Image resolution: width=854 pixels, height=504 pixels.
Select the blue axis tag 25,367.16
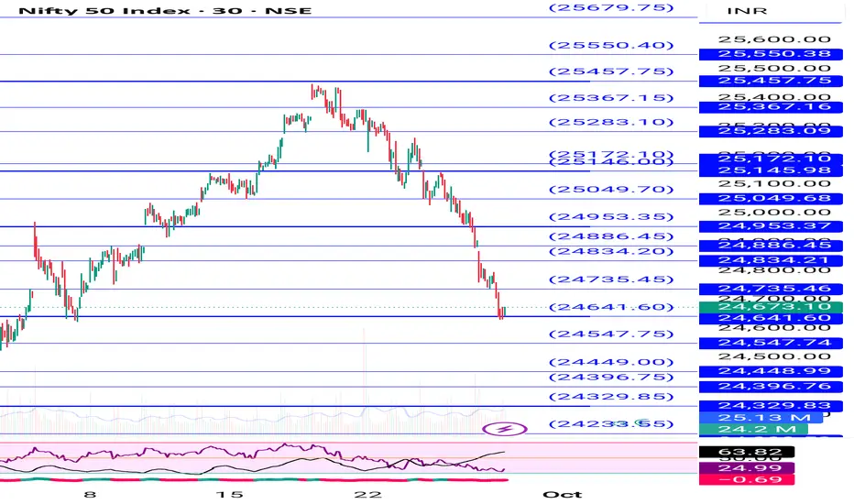pyautogui.click(x=770, y=107)
